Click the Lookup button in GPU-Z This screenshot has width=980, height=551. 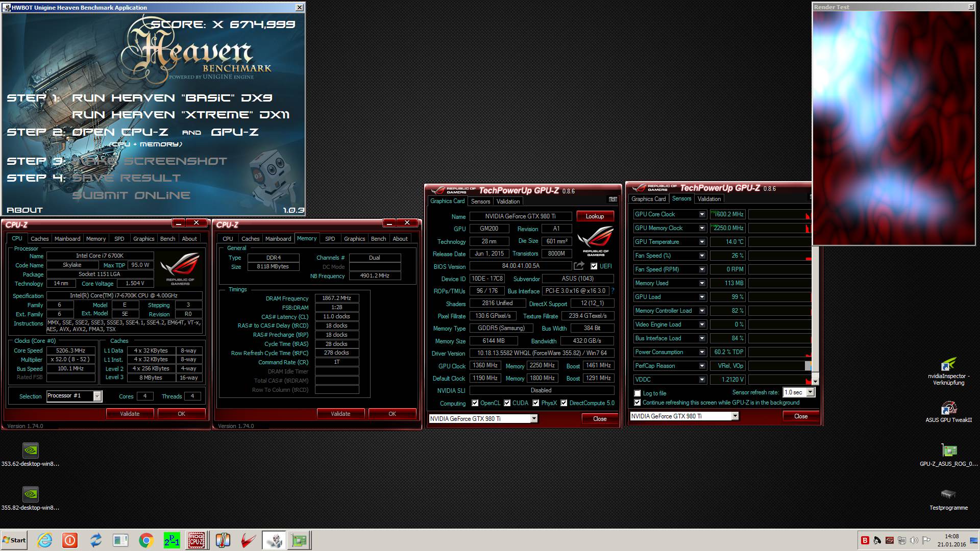click(595, 216)
